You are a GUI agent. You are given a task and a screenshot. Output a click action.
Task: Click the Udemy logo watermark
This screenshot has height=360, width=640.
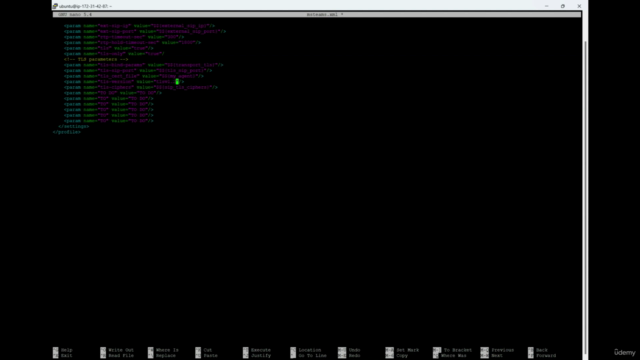click(624, 352)
